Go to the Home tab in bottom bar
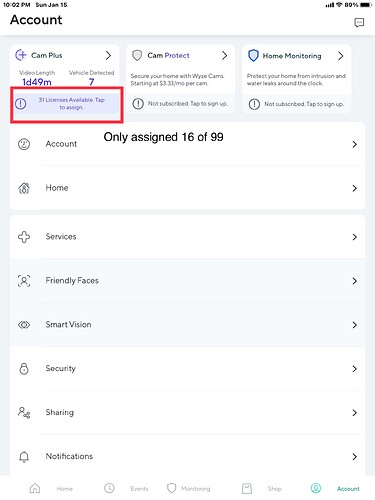 (51, 489)
